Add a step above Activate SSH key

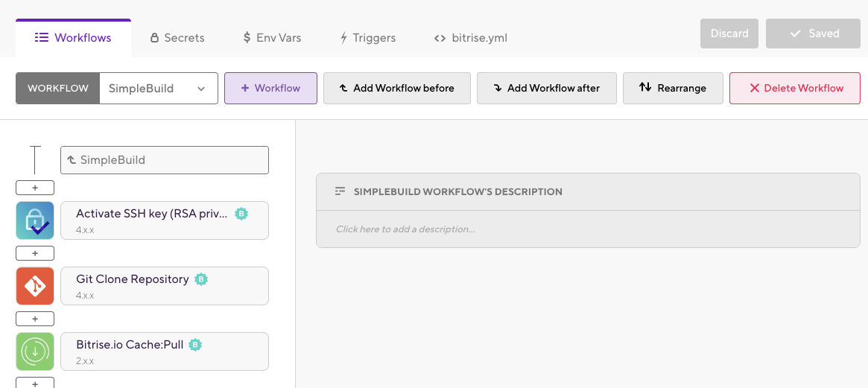coord(35,188)
